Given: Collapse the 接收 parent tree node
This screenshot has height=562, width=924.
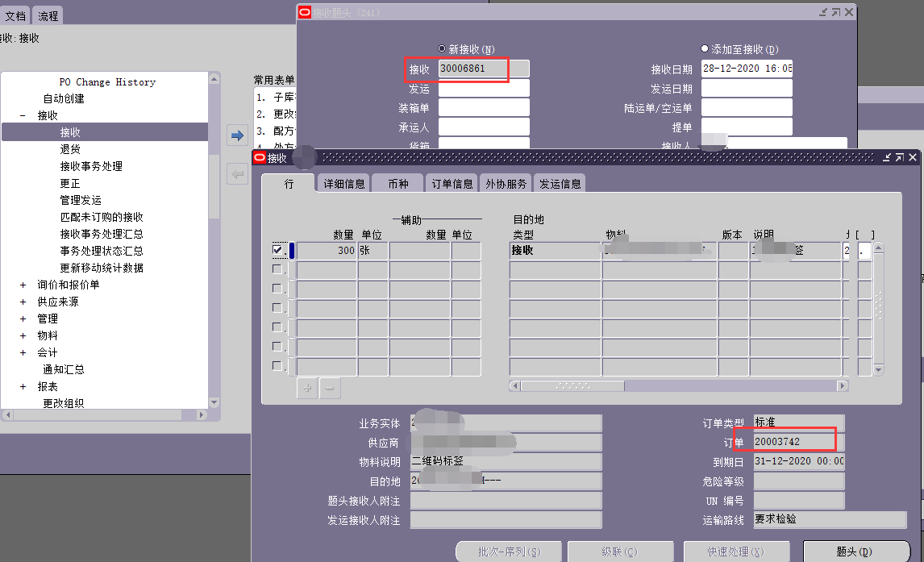Looking at the screenshot, I should pos(23,115).
